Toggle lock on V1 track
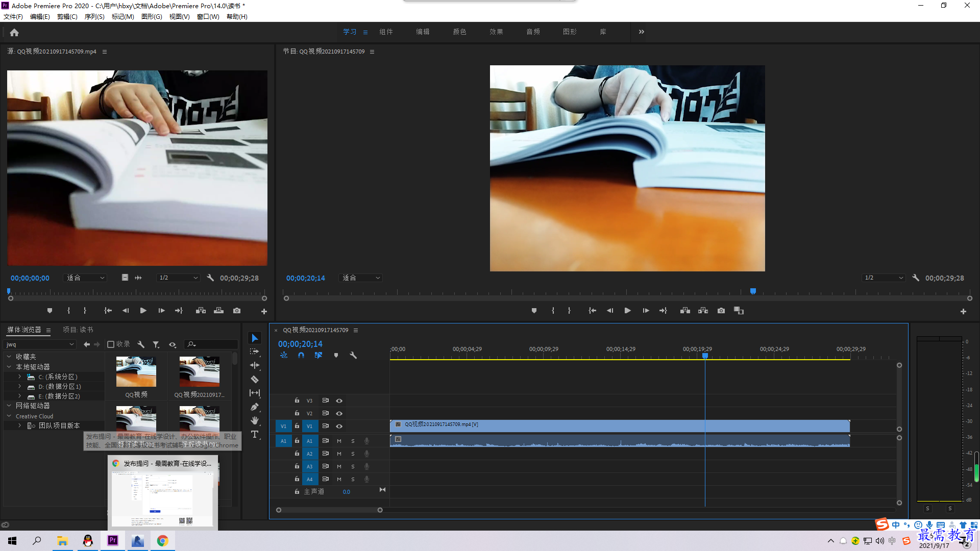The width and height of the screenshot is (980, 551). click(297, 426)
